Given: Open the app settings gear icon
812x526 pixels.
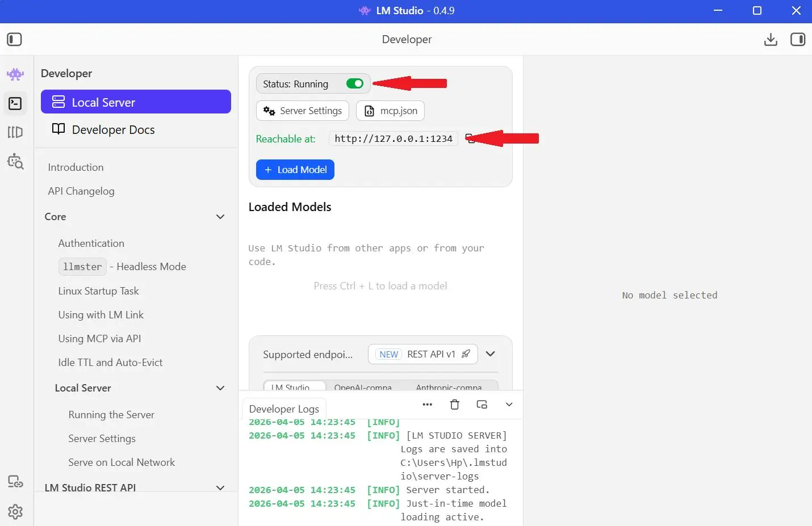Looking at the screenshot, I should click(x=15, y=512).
